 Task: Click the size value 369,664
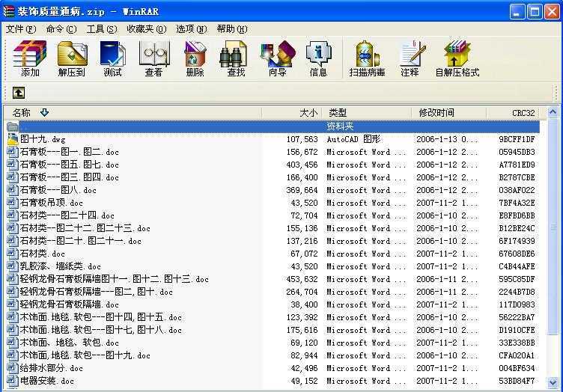[x=302, y=190]
